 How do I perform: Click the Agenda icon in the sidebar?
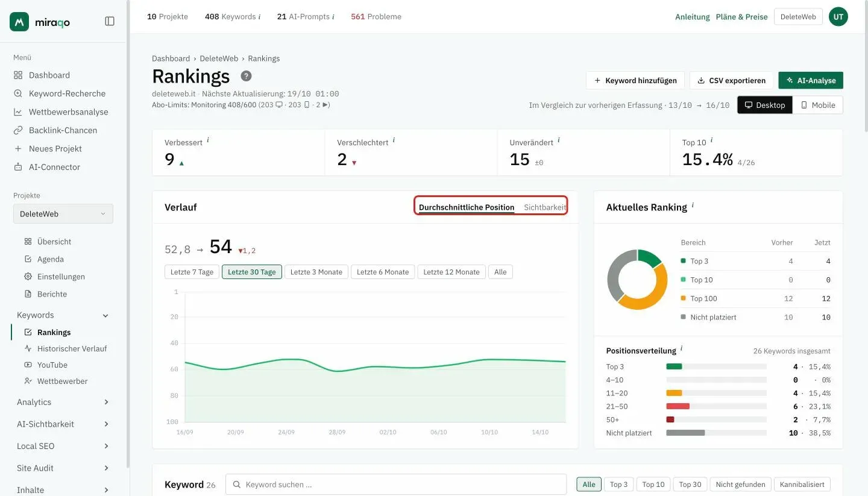(x=28, y=259)
